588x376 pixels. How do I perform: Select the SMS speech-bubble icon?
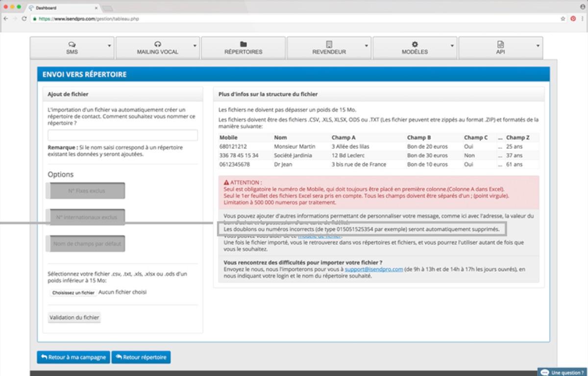click(x=73, y=44)
